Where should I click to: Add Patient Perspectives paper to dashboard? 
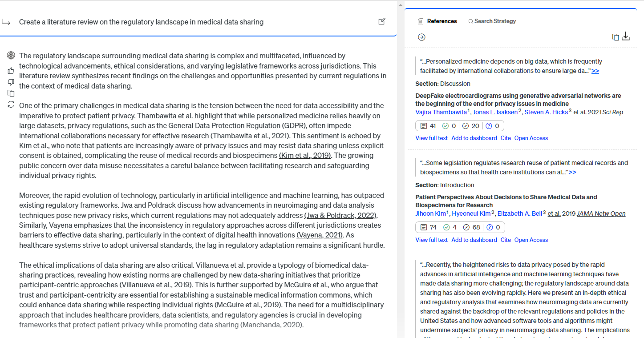tap(474, 240)
